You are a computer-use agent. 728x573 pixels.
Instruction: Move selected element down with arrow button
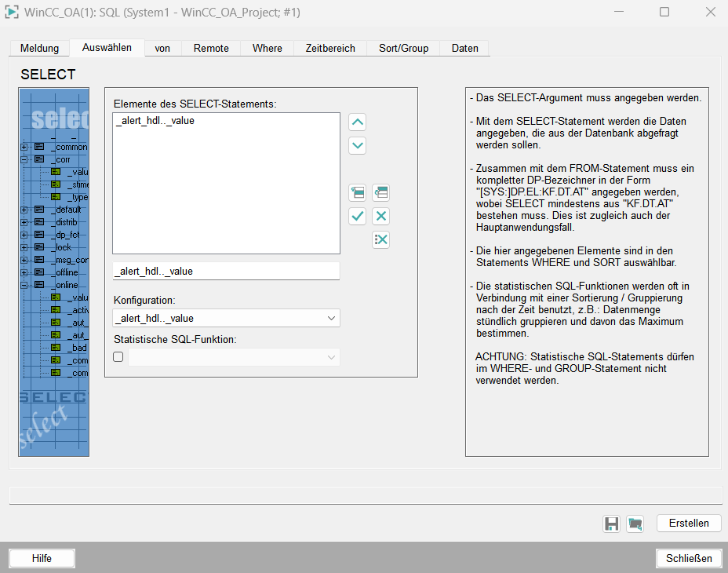pyautogui.click(x=357, y=145)
